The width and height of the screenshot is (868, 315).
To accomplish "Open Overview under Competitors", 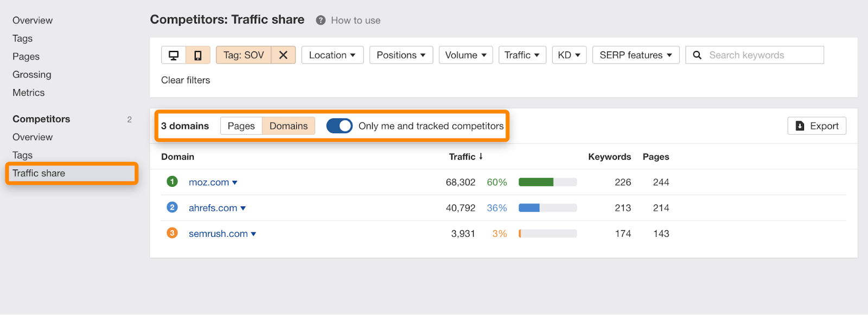I will pyautogui.click(x=33, y=137).
